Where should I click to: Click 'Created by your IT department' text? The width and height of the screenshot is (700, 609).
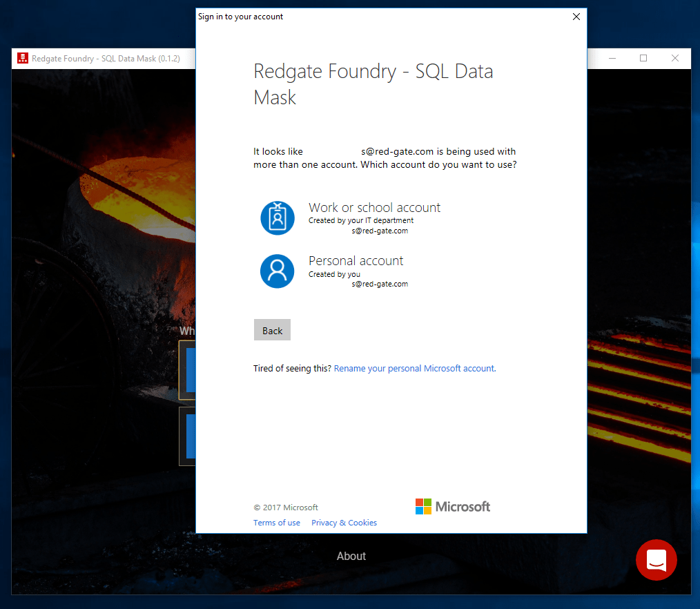pos(361,220)
